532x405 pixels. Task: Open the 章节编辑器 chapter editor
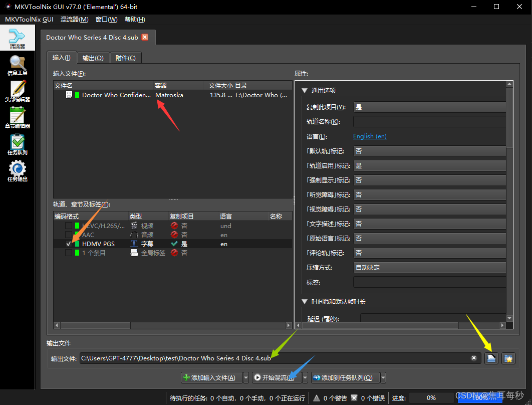pyautogui.click(x=18, y=118)
